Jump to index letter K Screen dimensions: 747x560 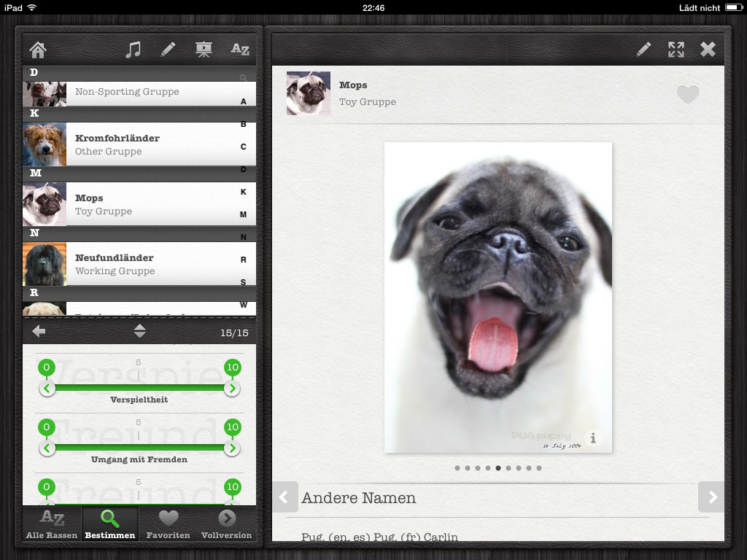coord(244,192)
